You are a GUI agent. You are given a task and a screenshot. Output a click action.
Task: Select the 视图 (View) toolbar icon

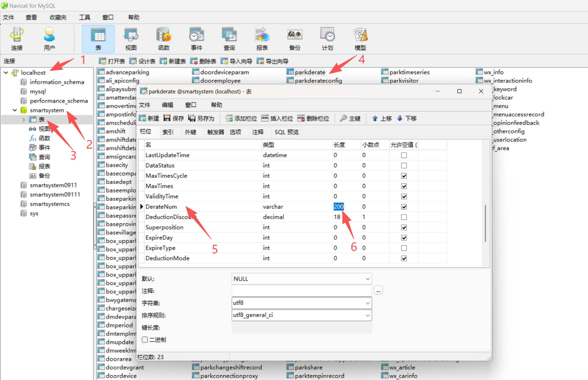click(131, 39)
